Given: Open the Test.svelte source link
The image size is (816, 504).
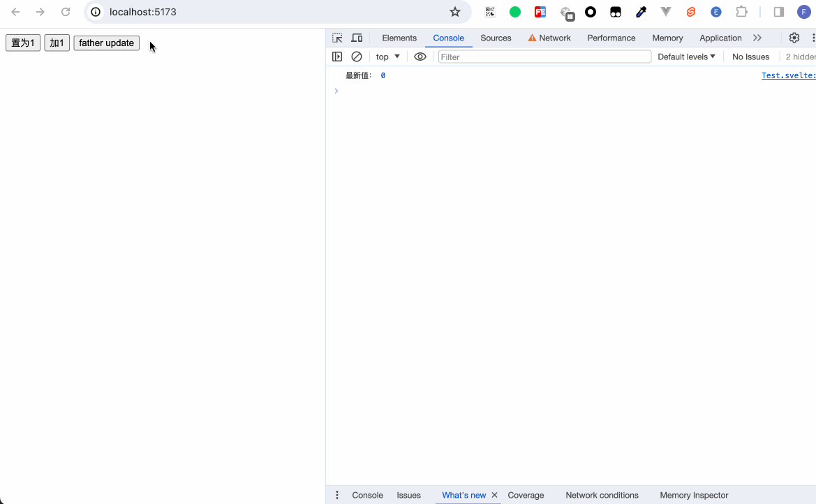Looking at the screenshot, I should pos(788,75).
